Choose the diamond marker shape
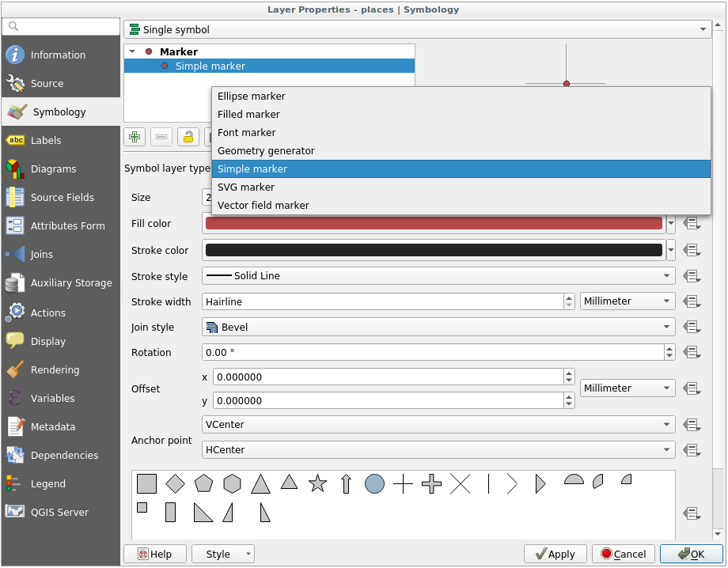This screenshot has height=568, width=728. [175, 483]
